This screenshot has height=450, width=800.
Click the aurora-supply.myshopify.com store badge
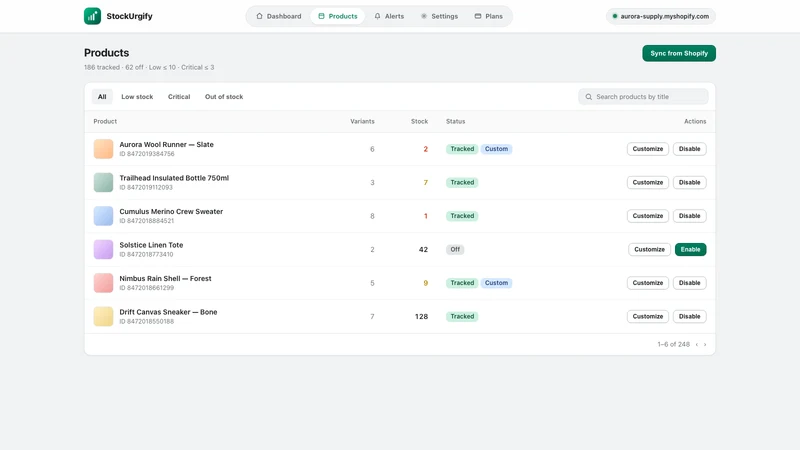661,16
